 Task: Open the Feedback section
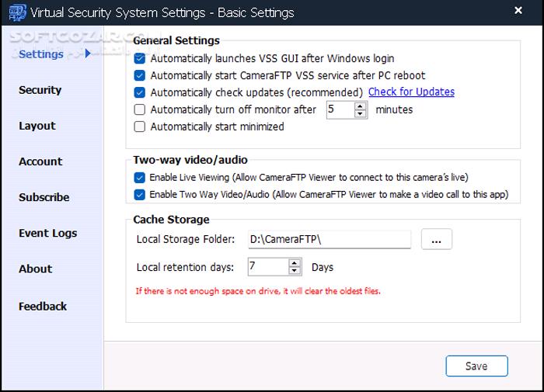pyautogui.click(x=43, y=306)
